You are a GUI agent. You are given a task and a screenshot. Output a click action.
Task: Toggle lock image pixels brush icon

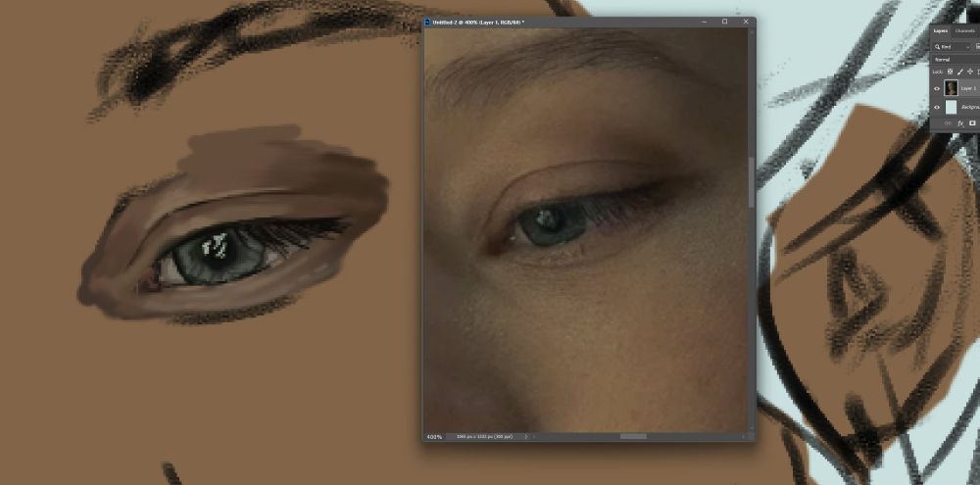[x=960, y=72]
